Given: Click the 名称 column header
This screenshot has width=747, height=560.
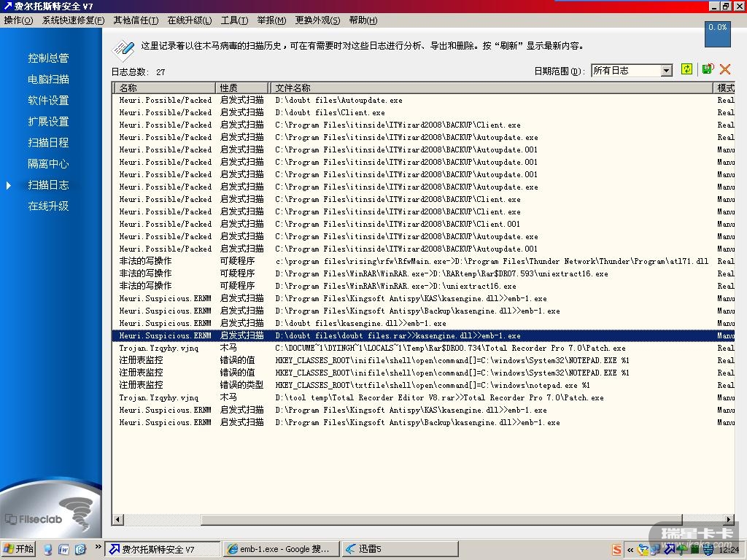Looking at the screenshot, I should click(x=164, y=87).
